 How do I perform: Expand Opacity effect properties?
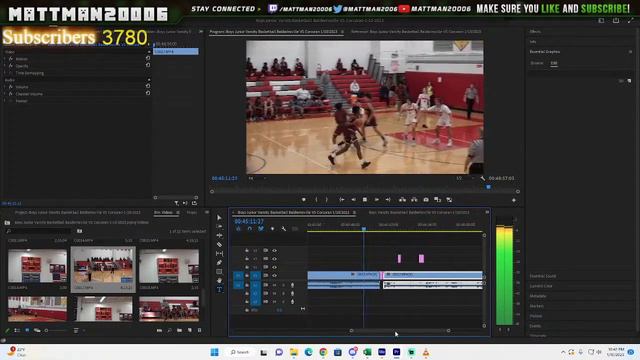[5, 66]
